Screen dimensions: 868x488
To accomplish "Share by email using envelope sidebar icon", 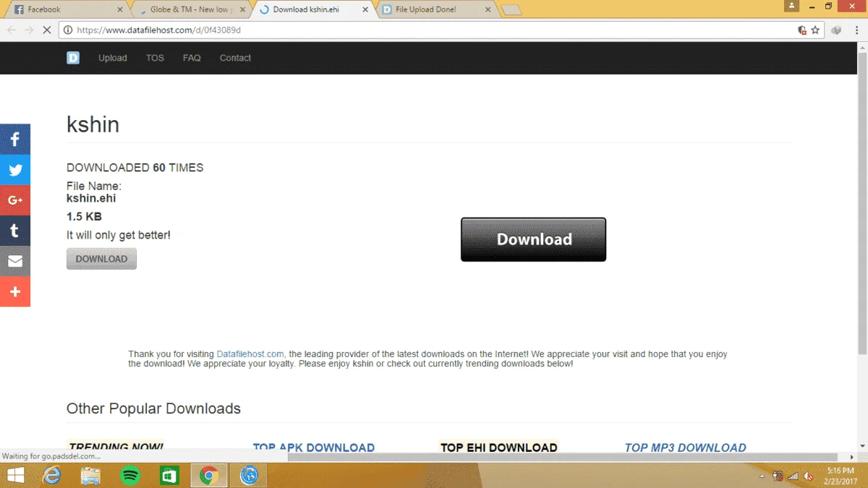I will click(x=15, y=261).
